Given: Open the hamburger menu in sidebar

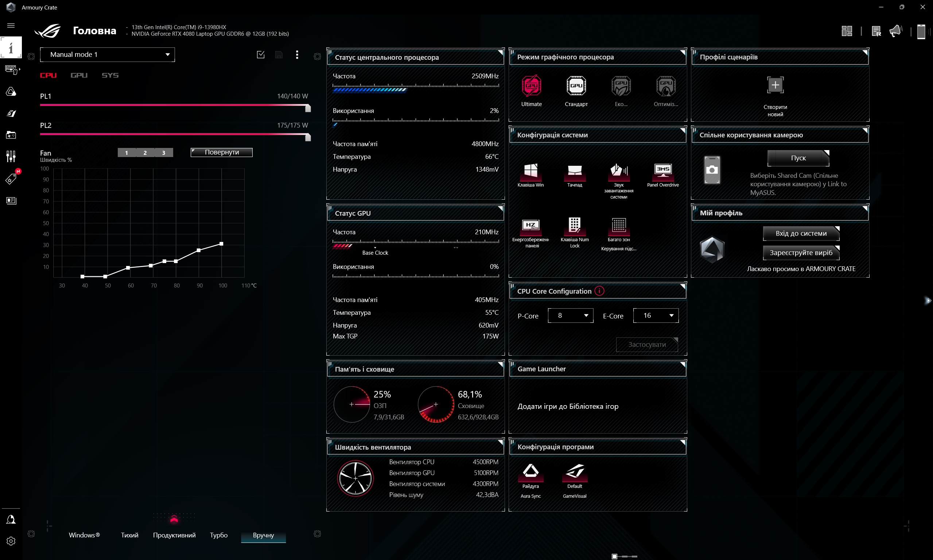Looking at the screenshot, I should (x=11, y=25).
